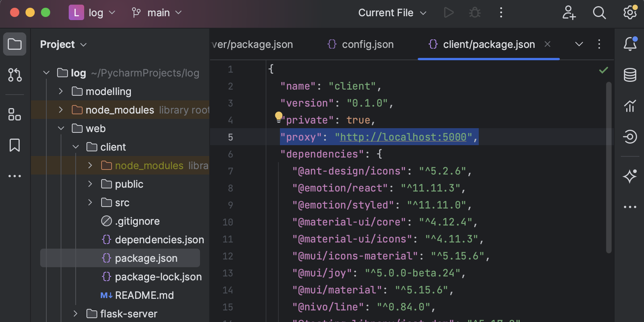Viewport: 644px width, 322px height.
Task: Open the http://localhost:5000 link
Action: click(x=403, y=137)
